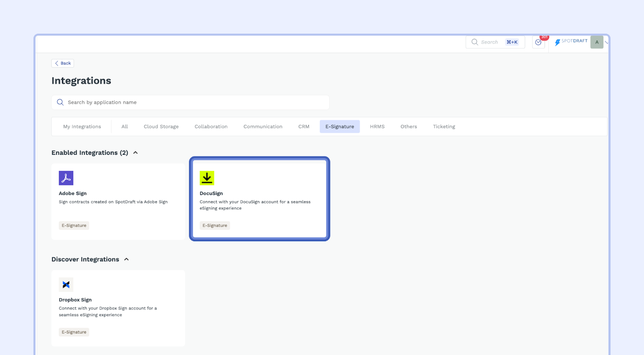644x355 pixels.
Task: Click the user avatar labeled A
Action: tap(597, 42)
